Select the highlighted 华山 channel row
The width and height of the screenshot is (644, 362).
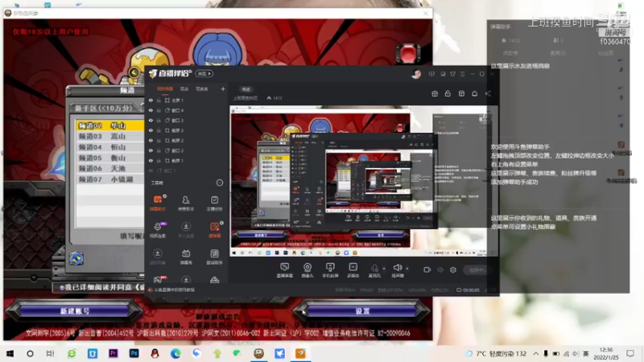click(109, 125)
